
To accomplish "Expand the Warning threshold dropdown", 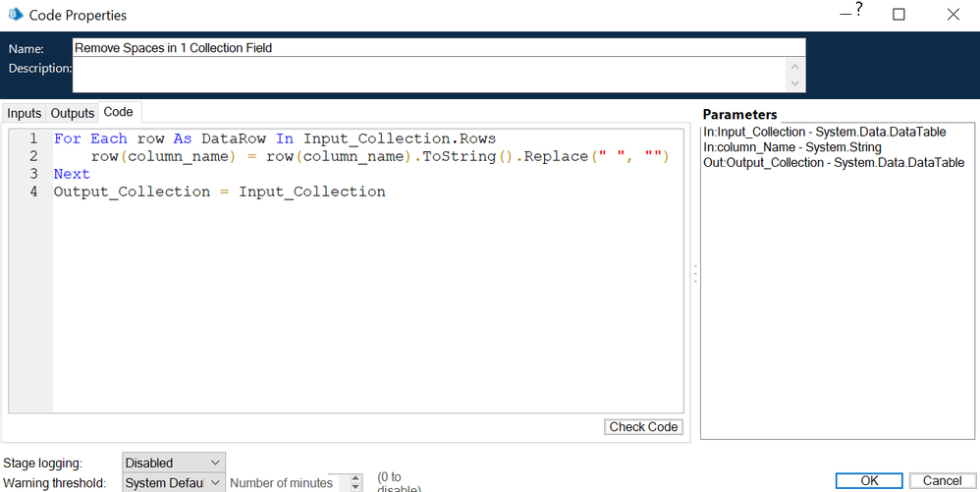I will click(x=174, y=483).
